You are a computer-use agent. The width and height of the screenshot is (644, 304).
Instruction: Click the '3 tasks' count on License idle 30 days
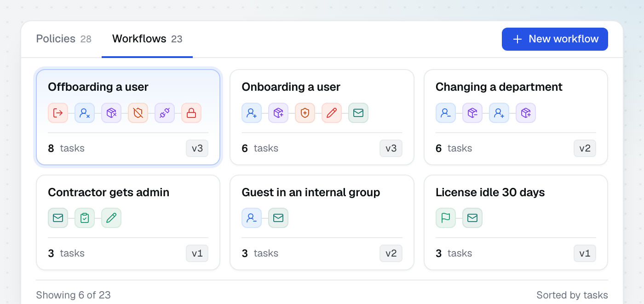[454, 253]
